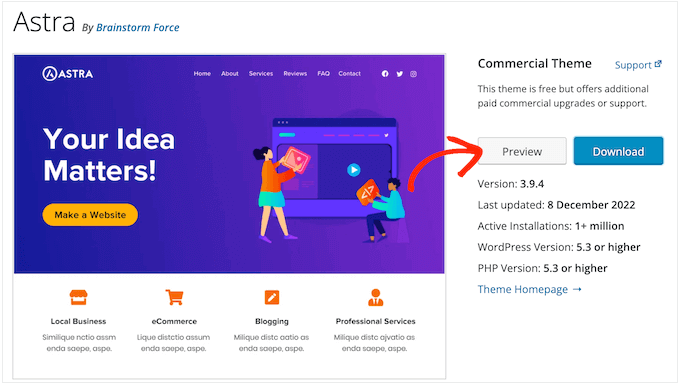The height and width of the screenshot is (385, 680).
Task: Click the Active Installations: 1+ million text
Action: 551,226
